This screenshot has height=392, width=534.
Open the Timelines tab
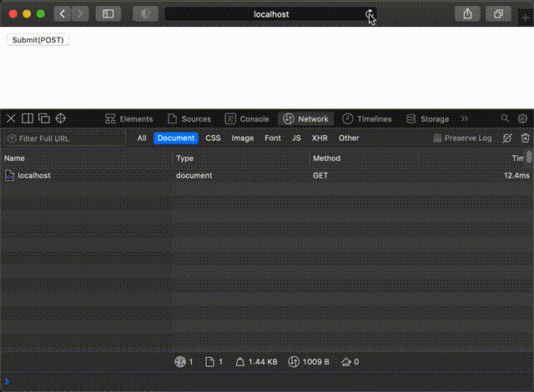(x=367, y=118)
